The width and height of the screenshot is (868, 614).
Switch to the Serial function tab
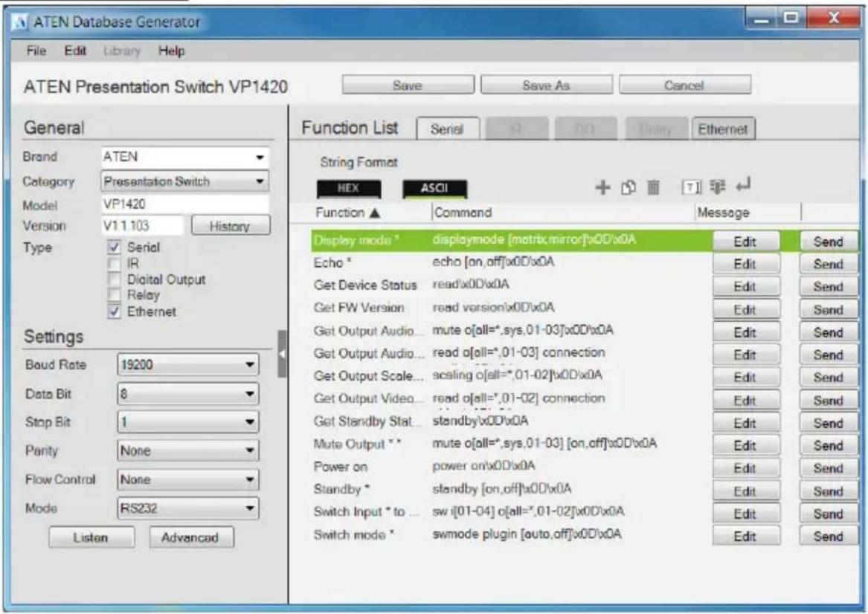point(447,129)
